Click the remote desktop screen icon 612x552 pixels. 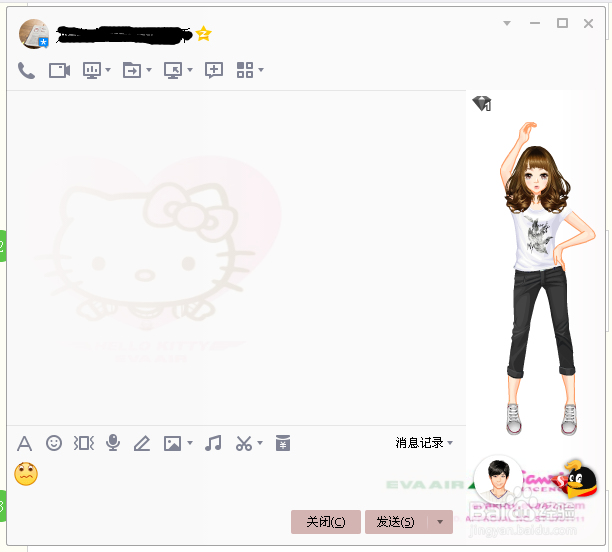173,70
